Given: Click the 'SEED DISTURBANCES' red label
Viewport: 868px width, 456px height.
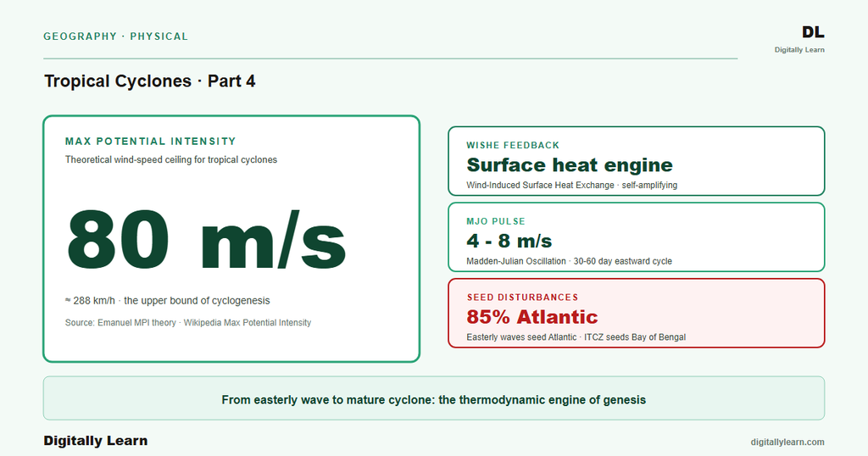Looking at the screenshot, I should [522, 298].
